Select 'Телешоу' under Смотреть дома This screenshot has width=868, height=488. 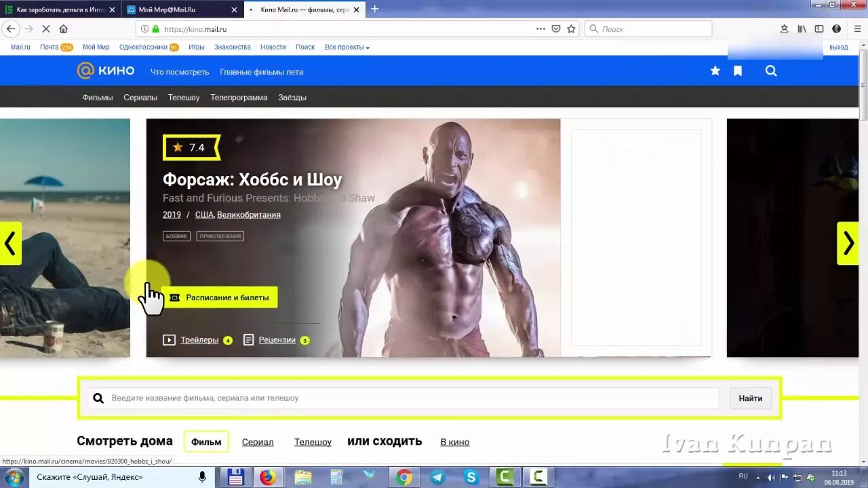[x=313, y=442]
